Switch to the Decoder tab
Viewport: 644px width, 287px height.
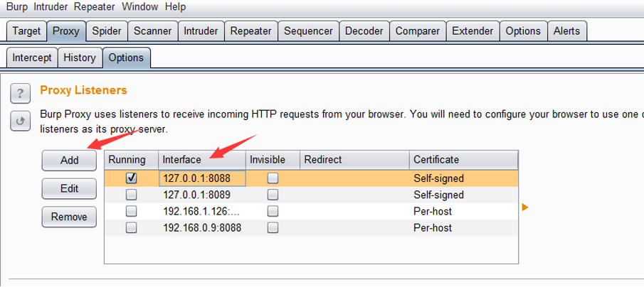tap(364, 31)
